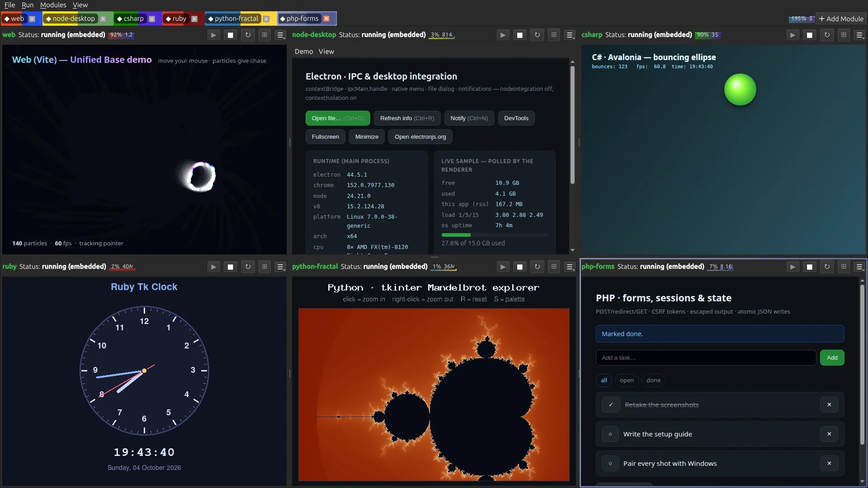
Task: Open the web module grid layout icon
Action: click(x=265, y=35)
